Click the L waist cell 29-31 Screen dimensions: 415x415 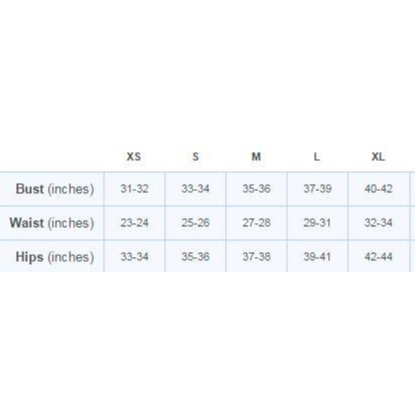317,223
